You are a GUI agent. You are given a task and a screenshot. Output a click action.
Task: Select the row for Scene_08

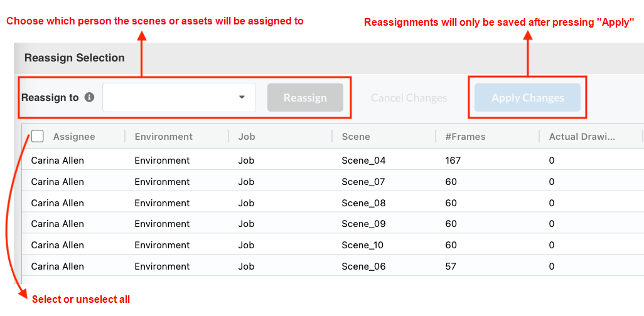coord(363,203)
